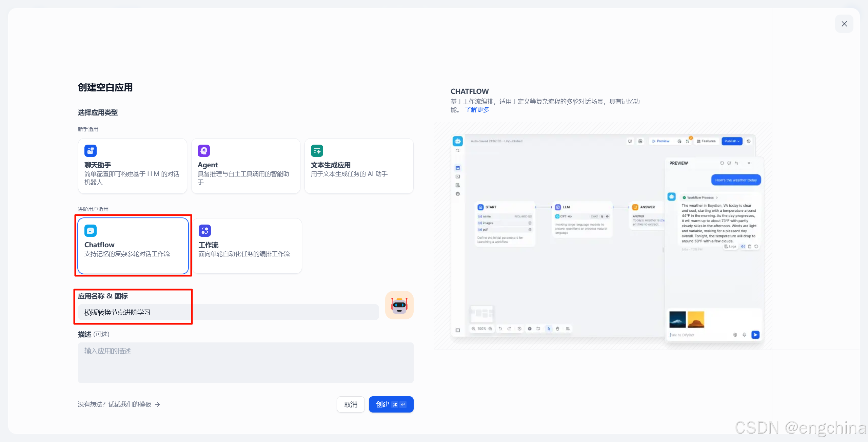Screen dimensions: 868x442
Task: Click the 描述 description text area
Action: pos(245,363)
